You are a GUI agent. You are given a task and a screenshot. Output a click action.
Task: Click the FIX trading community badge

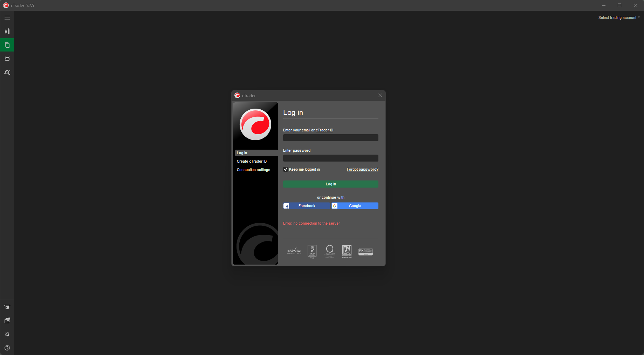[365, 252]
